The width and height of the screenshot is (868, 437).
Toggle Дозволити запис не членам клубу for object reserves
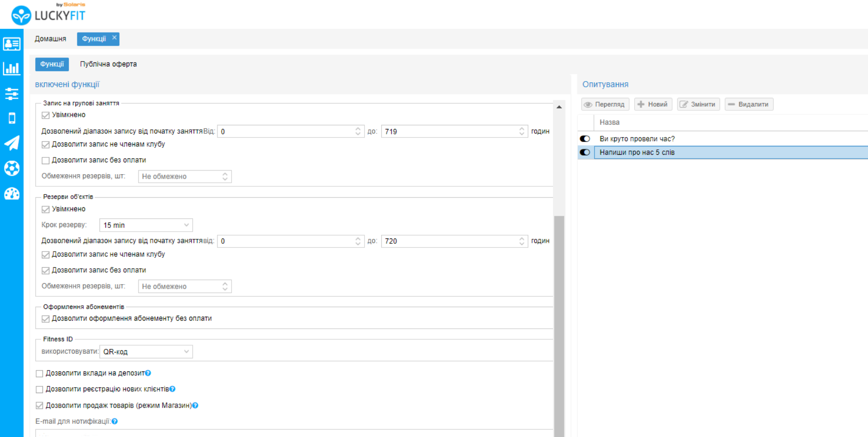tap(45, 255)
